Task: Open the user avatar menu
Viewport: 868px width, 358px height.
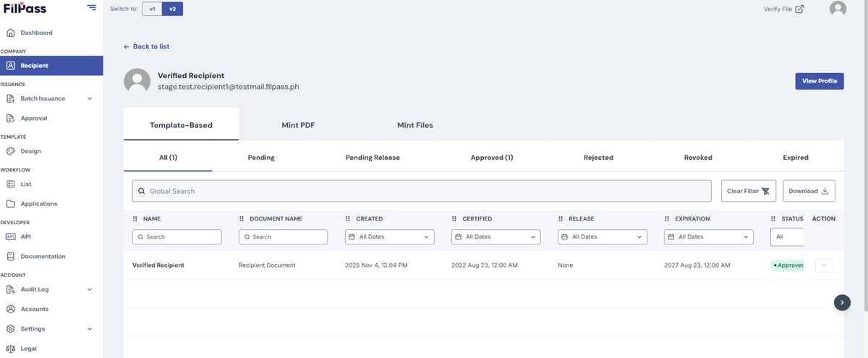Action: click(x=838, y=9)
